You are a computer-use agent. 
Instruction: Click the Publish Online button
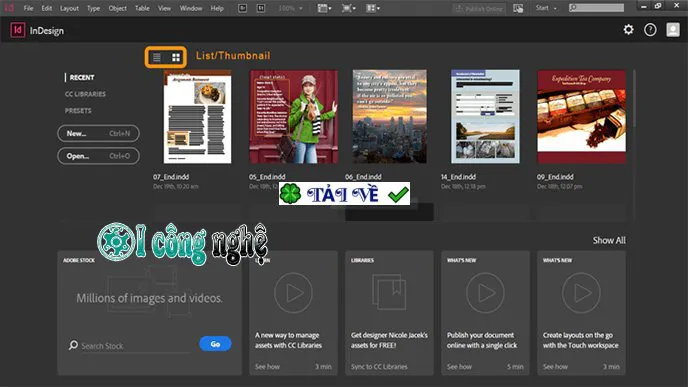(x=479, y=8)
